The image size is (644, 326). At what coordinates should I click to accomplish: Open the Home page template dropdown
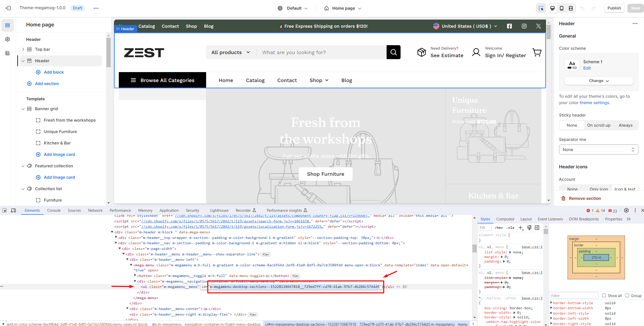(343, 8)
